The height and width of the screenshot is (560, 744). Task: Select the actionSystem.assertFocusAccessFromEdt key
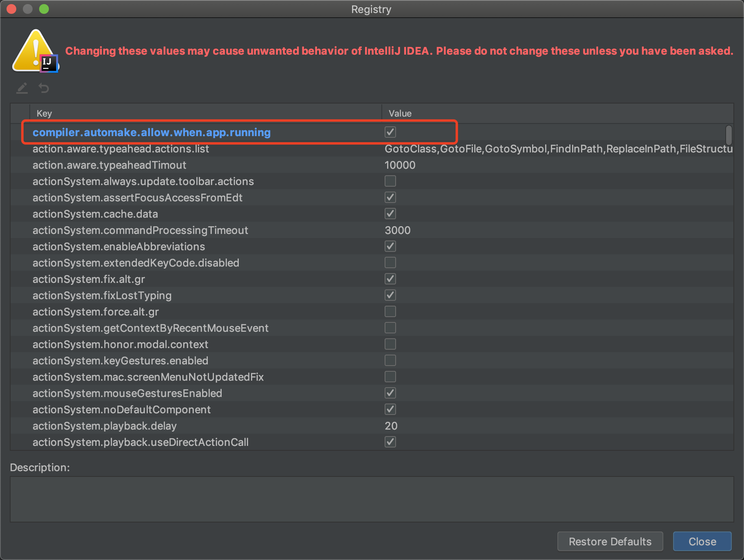click(x=137, y=198)
